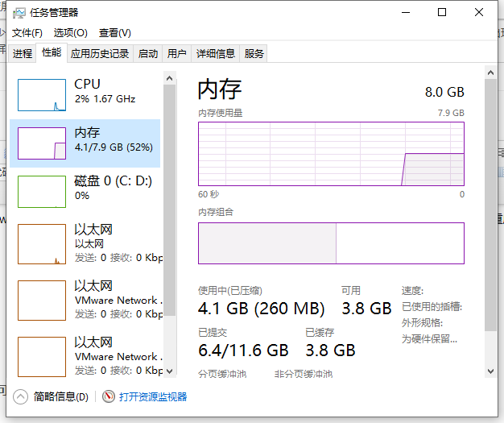The image size is (504, 423).
Task: Click the 内存组合 memory composition bar
Action: 331,243
